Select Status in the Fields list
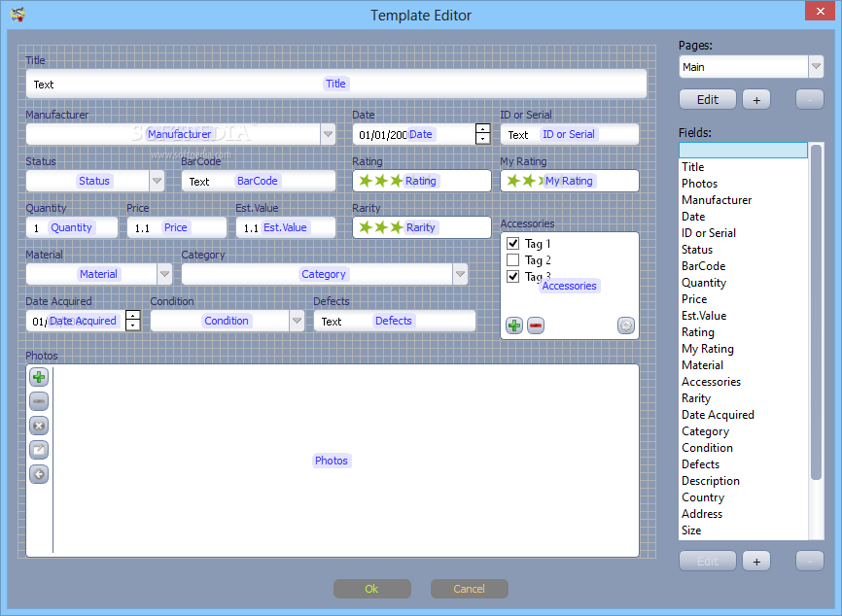Image resolution: width=842 pixels, height=616 pixels. 743,250
